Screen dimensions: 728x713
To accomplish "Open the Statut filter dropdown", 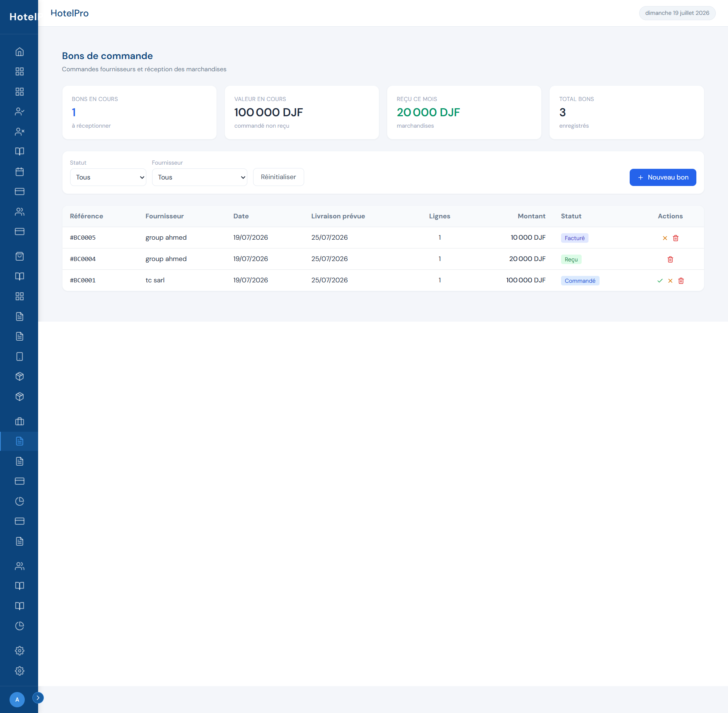I will tap(108, 177).
